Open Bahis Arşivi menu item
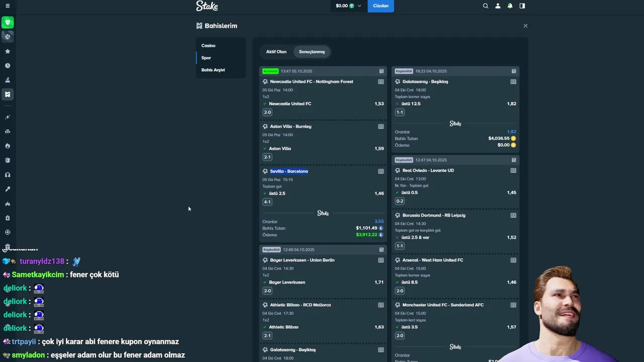 click(221, 70)
